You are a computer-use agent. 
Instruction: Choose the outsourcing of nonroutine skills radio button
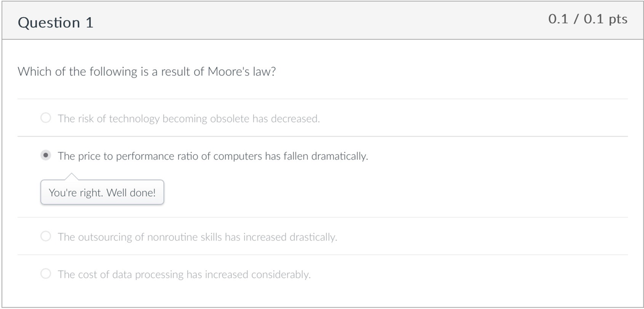(x=47, y=236)
